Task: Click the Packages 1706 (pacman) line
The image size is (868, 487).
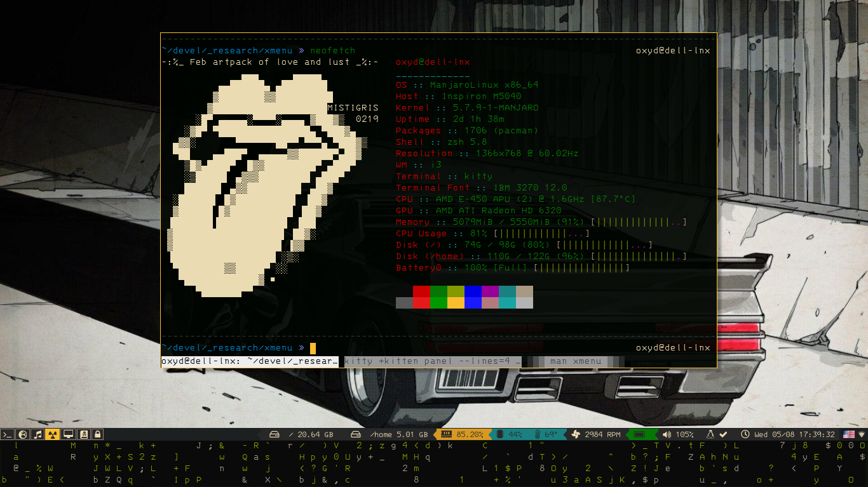Action: tap(467, 131)
